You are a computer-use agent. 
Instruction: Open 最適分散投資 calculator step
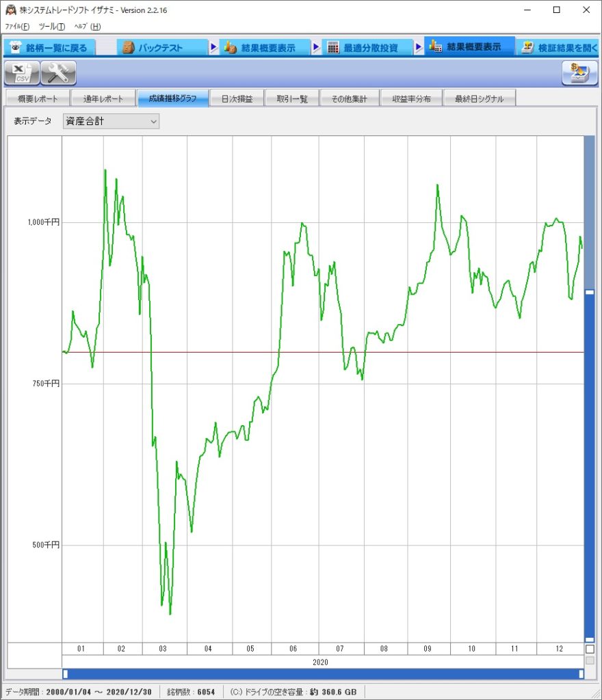[333, 48]
